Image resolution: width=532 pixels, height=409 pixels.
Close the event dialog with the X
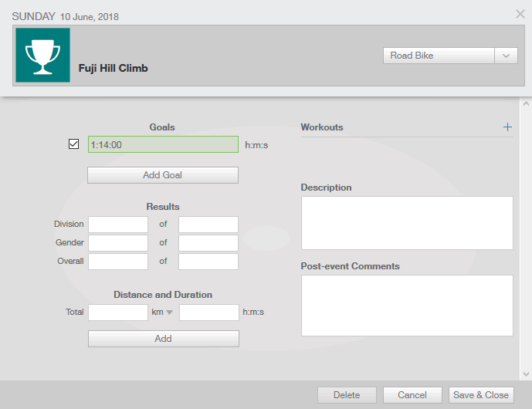coord(520,14)
